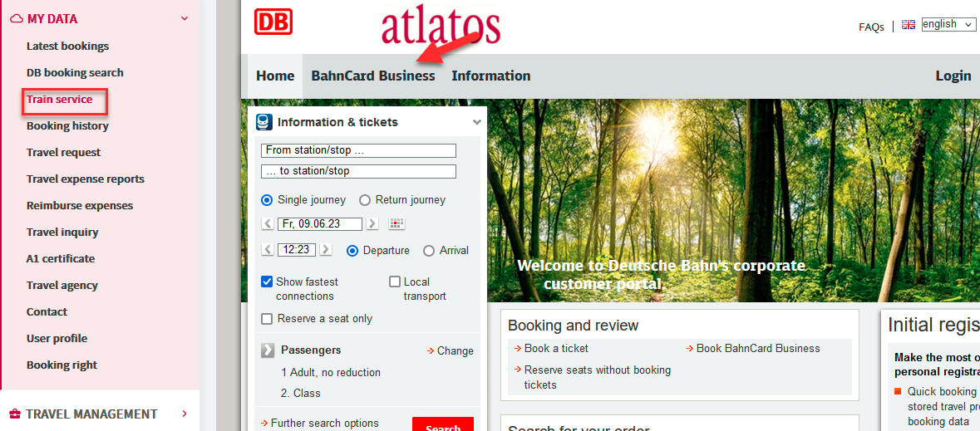Open Train service menu item
Image resolution: width=980 pixels, height=431 pixels.
tap(59, 100)
